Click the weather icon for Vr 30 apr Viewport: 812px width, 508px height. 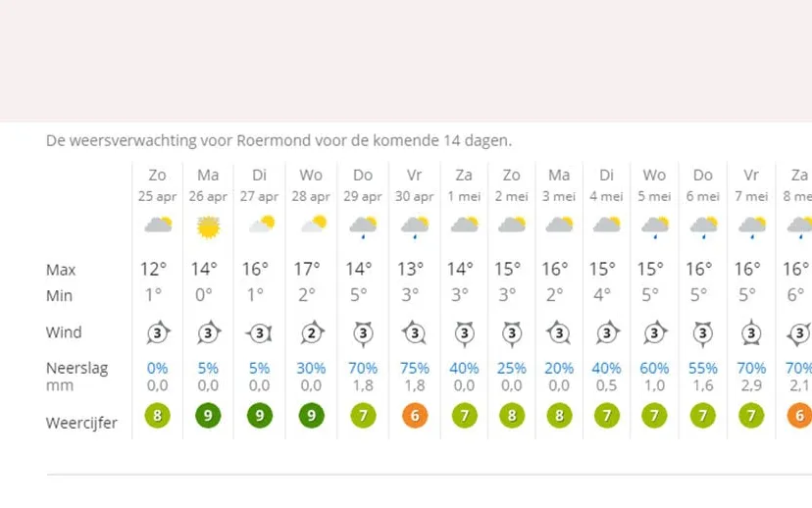(414, 227)
